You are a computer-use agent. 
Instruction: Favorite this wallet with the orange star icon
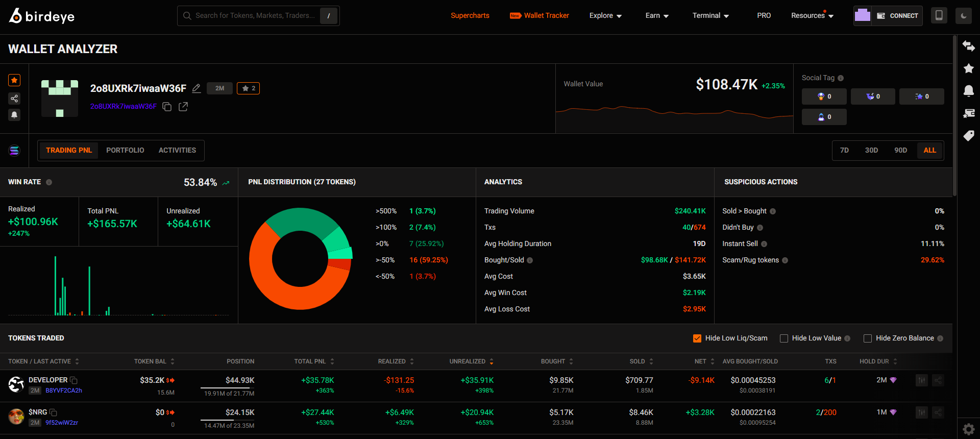[14, 80]
